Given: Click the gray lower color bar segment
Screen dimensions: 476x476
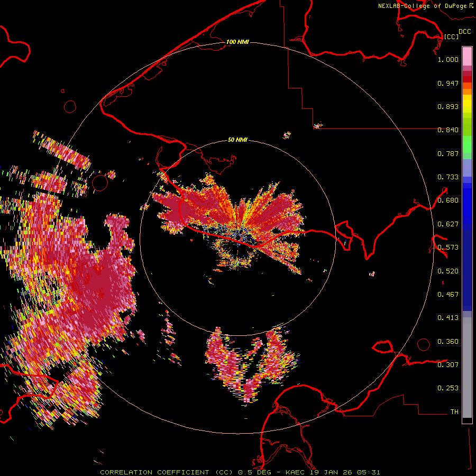Looking at the screenshot, I should (467, 368).
